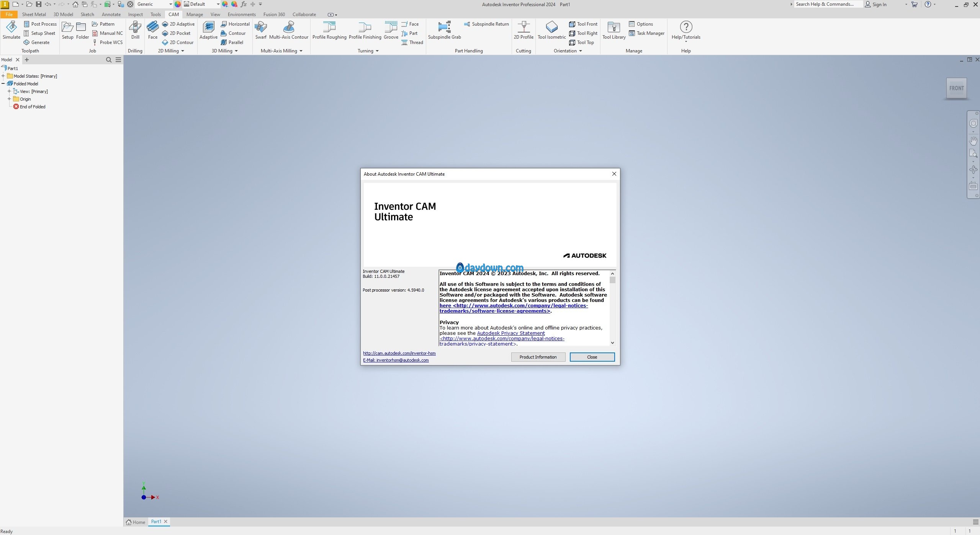Launch the Simulate toolpath tool
The image size is (980, 535).
tap(11, 30)
